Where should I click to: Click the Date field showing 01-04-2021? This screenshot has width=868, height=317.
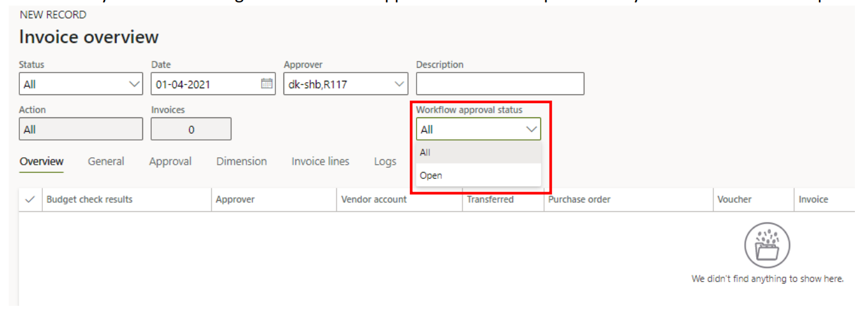tap(204, 84)
